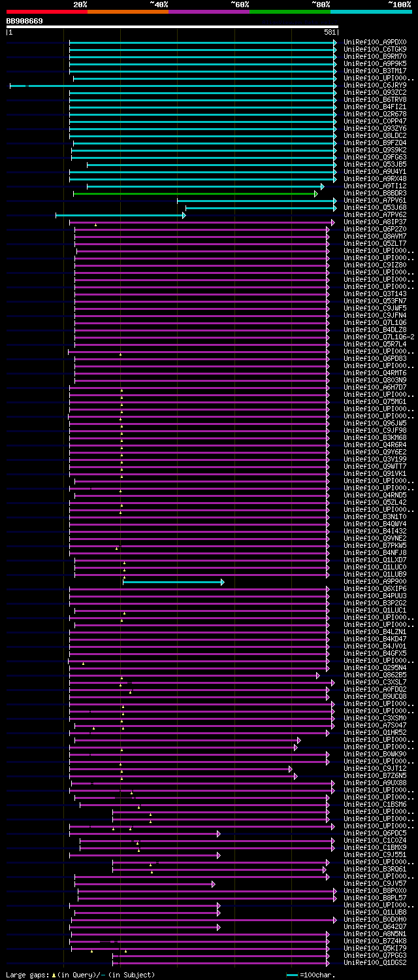Image resolution: width=418 pixels, height=980 pixels.
Task: Select the hit label UniRef100_Q9Y6E2
Action: coord(375,452)
